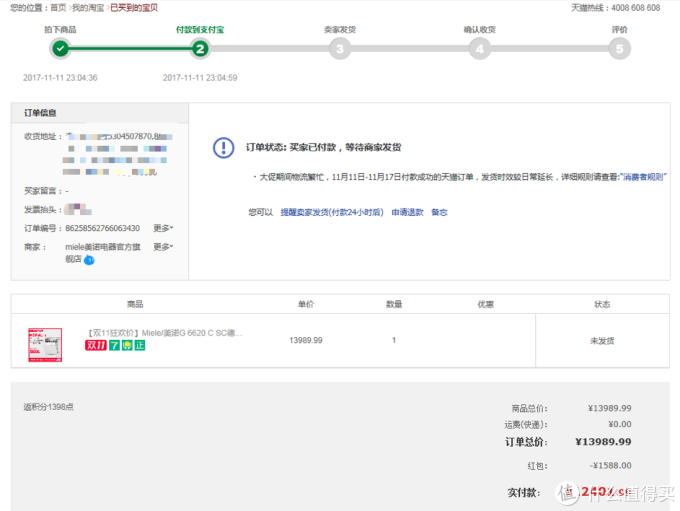Open 已买到的宝贝 breadcrumb link
The height and width of the screenshot is (511, 680).
(x=134, y=8)
